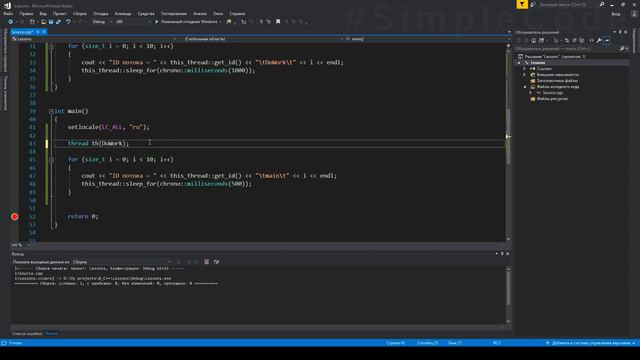
Task: Collapse the for loop at line 31
Action: click(51, 46)
